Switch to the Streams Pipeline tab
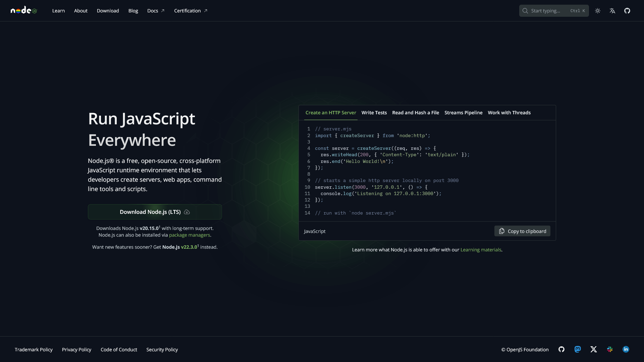 coord(464,113)
